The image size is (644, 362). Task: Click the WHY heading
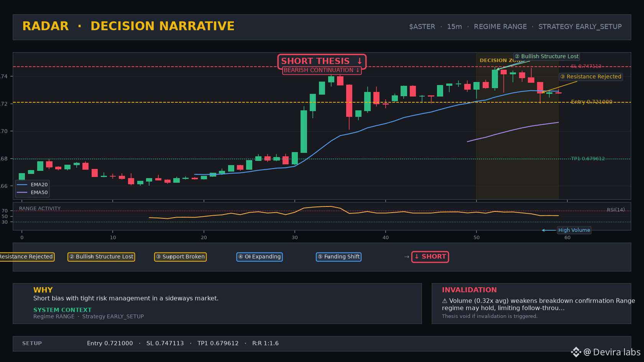tap(43, 290)
